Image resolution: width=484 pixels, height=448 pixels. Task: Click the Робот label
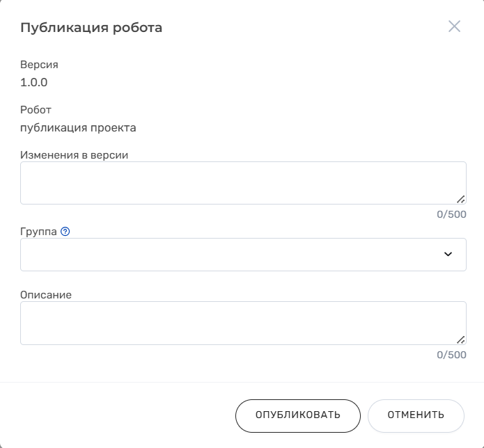pos(36,110)
